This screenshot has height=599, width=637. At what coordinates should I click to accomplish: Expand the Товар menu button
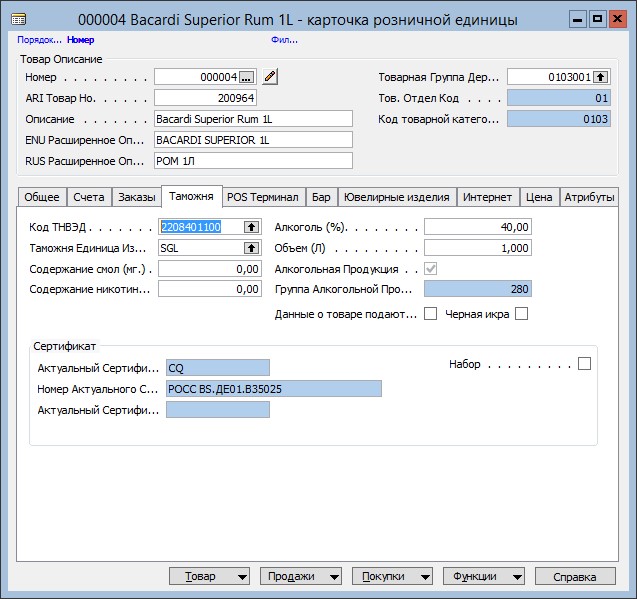(x=209, y=576)
